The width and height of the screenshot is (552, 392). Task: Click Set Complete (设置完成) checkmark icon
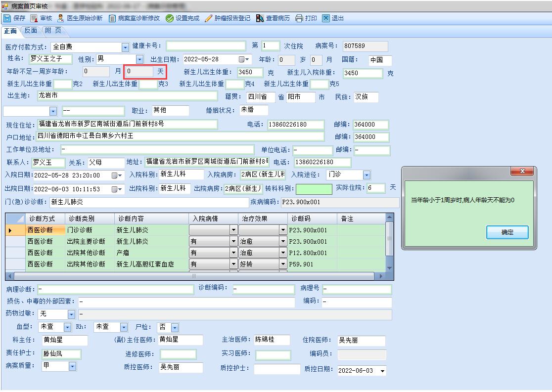tap(182, 18)
